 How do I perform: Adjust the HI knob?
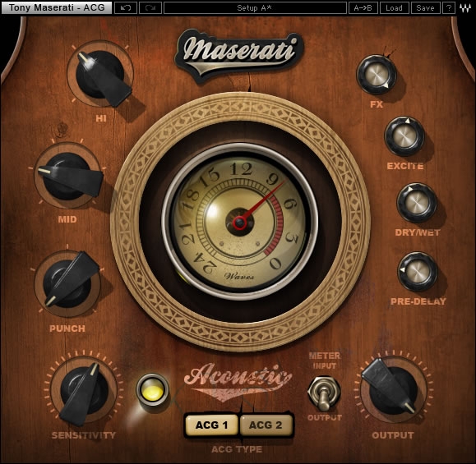(x=100, y=74)
